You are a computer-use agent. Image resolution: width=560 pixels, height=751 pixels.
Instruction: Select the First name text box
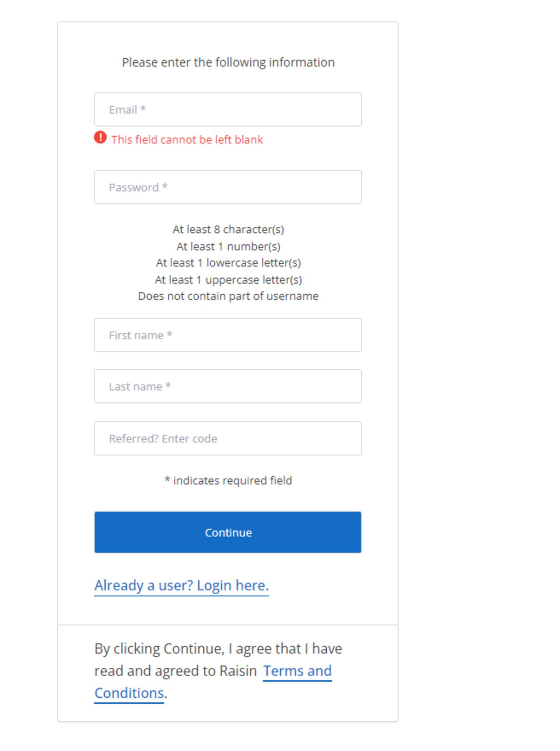coord(227,335)
